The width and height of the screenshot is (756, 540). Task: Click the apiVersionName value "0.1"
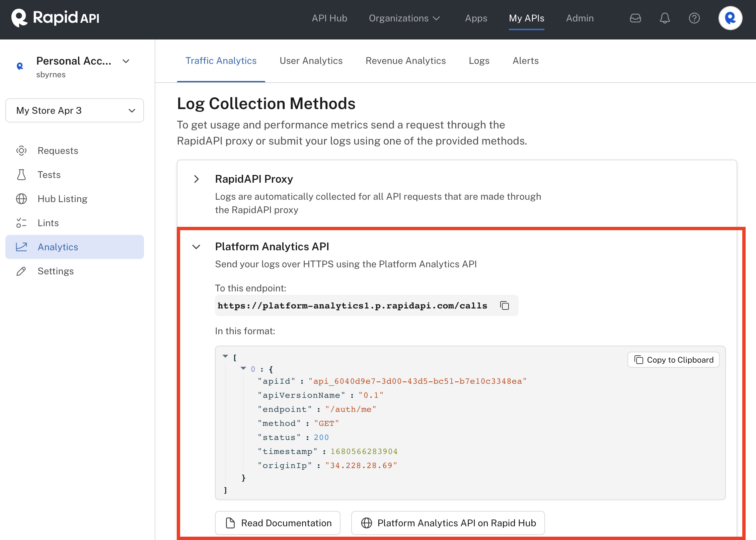tap(371, 395)
